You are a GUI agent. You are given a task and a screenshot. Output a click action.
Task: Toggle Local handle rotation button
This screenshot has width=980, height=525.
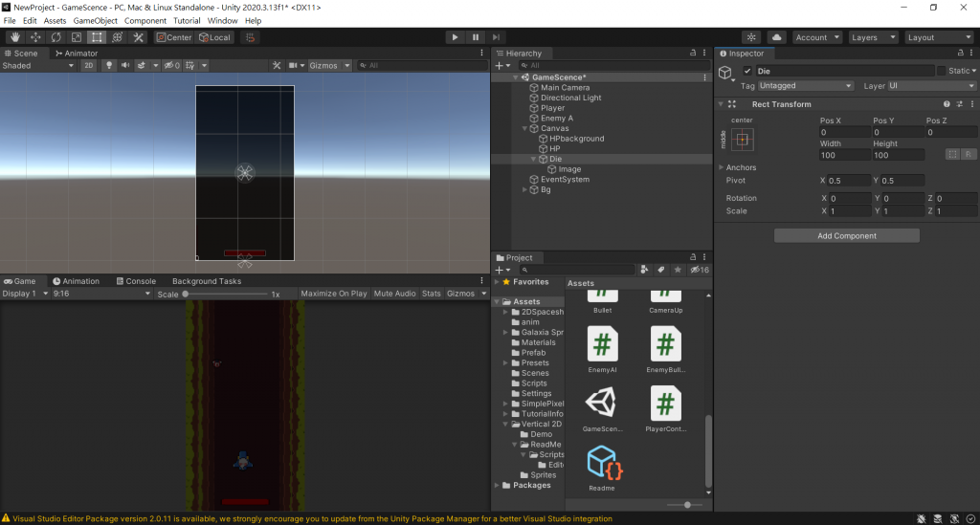pyautogui.click(x=215, y=37)
